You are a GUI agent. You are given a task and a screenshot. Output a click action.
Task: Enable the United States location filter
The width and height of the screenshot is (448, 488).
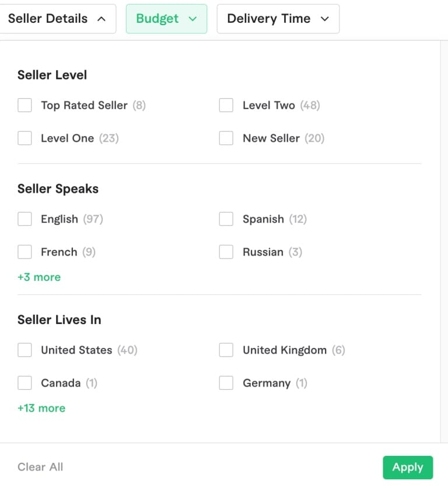(24, 350)
